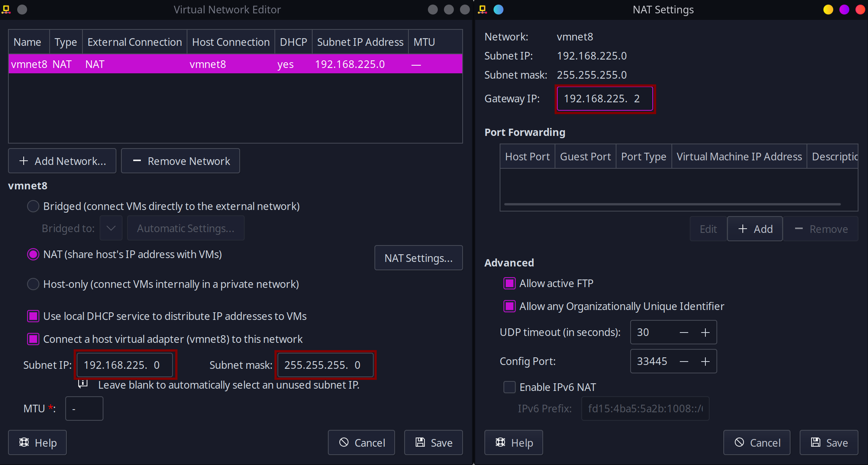This screenshot has width=868, height=465.
Task: Click the blue circle icon in NAT Settings titlebar
Action: coord(499,10)
